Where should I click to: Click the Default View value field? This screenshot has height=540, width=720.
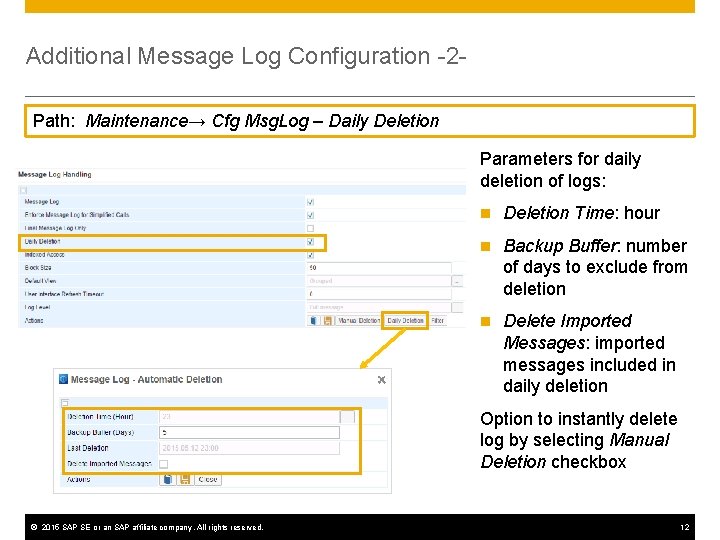[x=379, y=281]
